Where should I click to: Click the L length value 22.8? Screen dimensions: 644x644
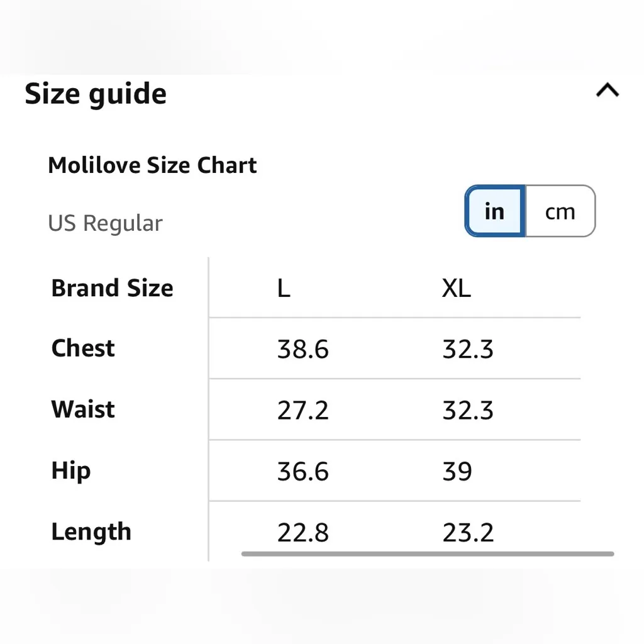303,533
